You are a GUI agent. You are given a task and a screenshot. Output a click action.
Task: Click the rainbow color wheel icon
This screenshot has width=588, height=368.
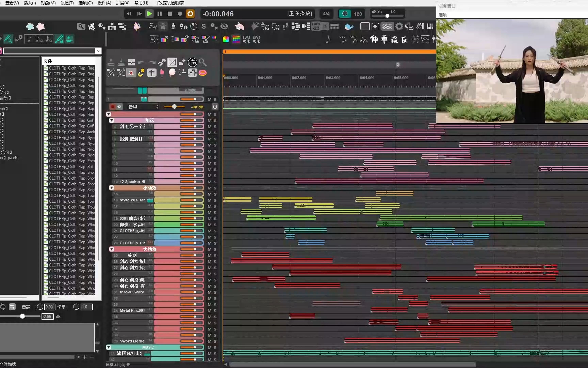point(226,39)
